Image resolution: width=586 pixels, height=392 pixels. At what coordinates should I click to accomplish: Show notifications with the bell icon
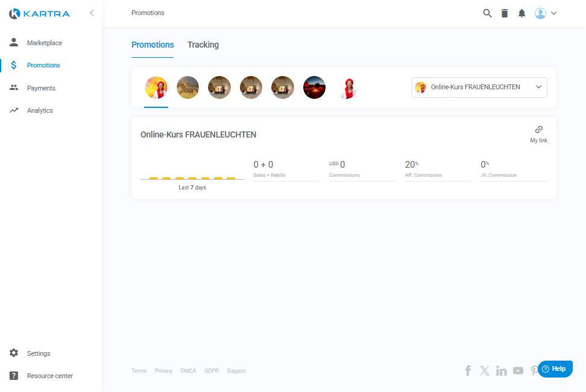click(x=521, y=13)
